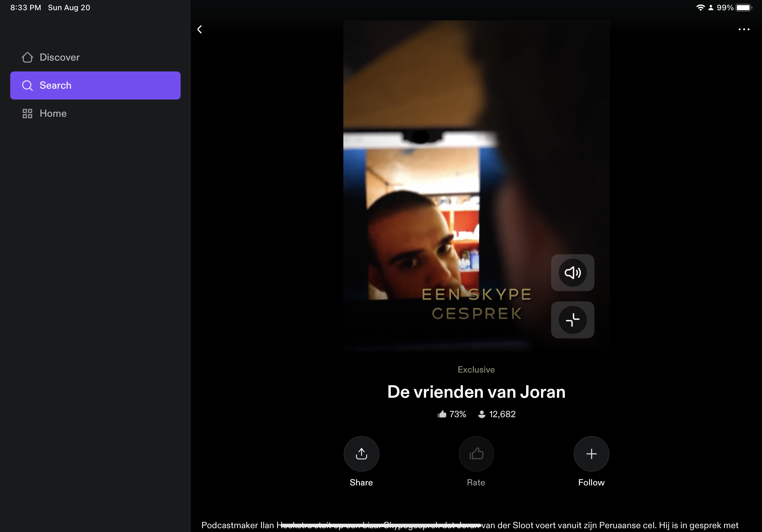
Task: Tap the bottom home indicator bar
Action: 381,525
